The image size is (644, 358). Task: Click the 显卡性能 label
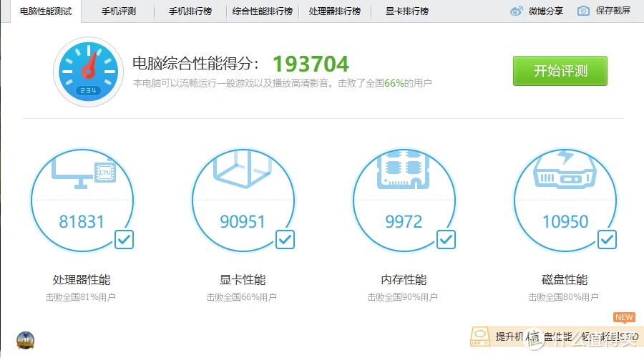click(x=243, y=280)
